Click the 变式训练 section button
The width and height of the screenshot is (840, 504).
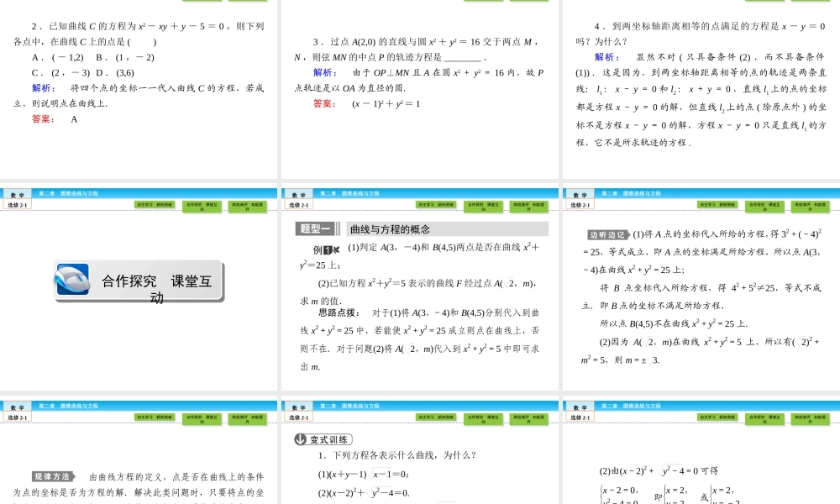328,438
